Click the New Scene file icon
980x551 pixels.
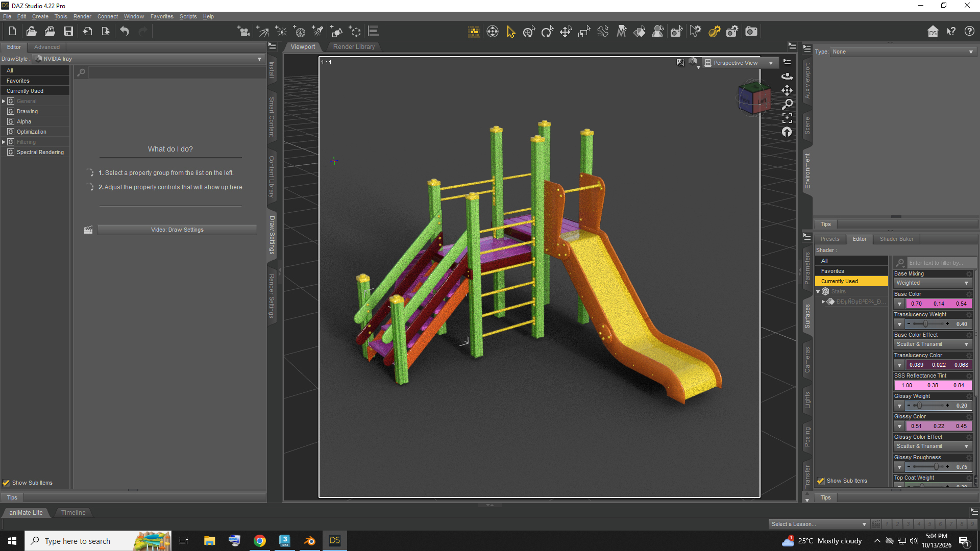click(13, 32)
